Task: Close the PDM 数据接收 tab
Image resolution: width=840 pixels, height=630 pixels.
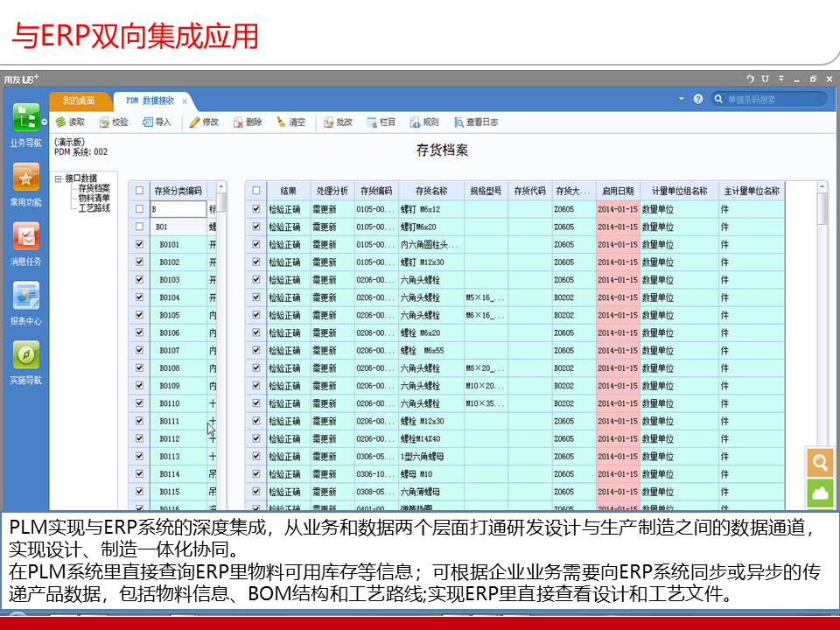Action: (185, 101)
